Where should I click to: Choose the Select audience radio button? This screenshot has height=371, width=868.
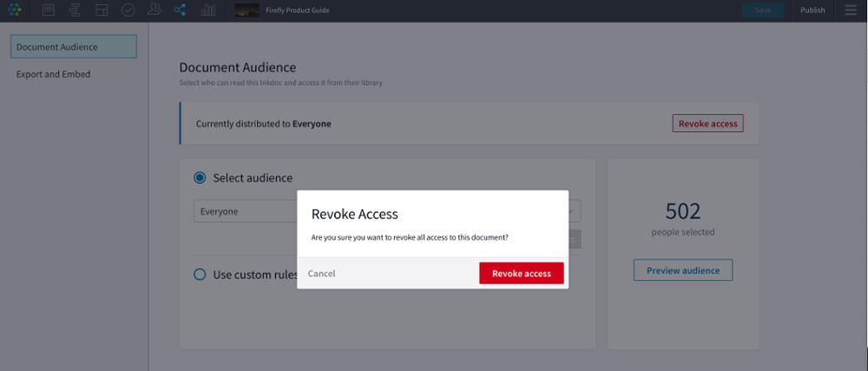200,178
